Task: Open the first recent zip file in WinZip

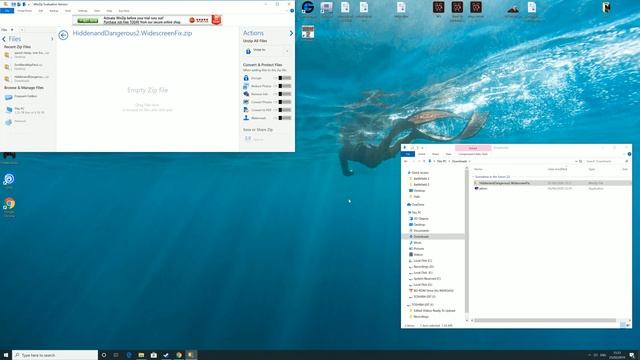Action: click(x=27, y=54)
